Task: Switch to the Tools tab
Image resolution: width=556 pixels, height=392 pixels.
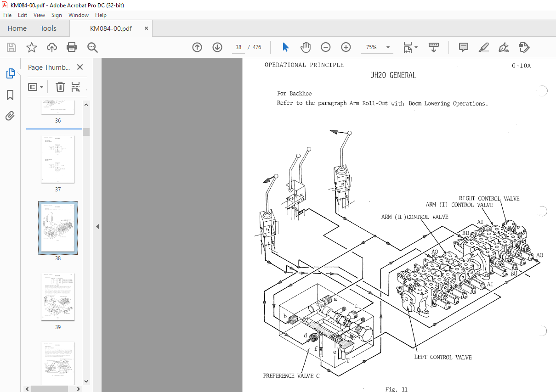Action: pyautogui.click(x=48, y=28)
